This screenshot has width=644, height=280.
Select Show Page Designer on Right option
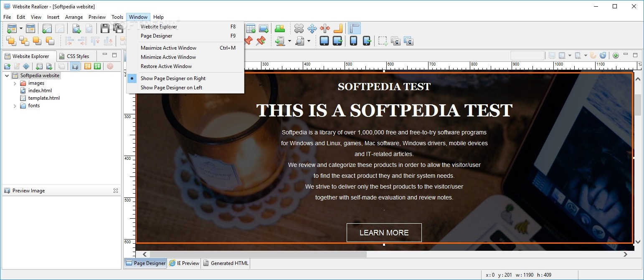click(x=185, y=78)
